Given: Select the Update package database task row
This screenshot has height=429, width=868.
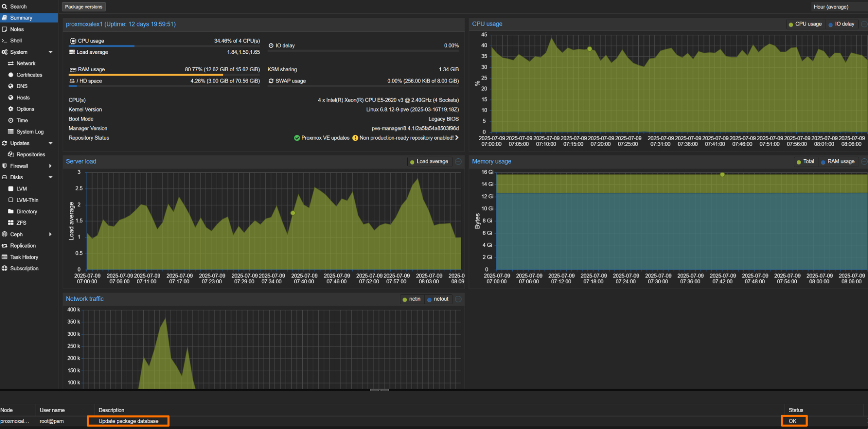Looking at the screenshot, I should click(128, 421).
